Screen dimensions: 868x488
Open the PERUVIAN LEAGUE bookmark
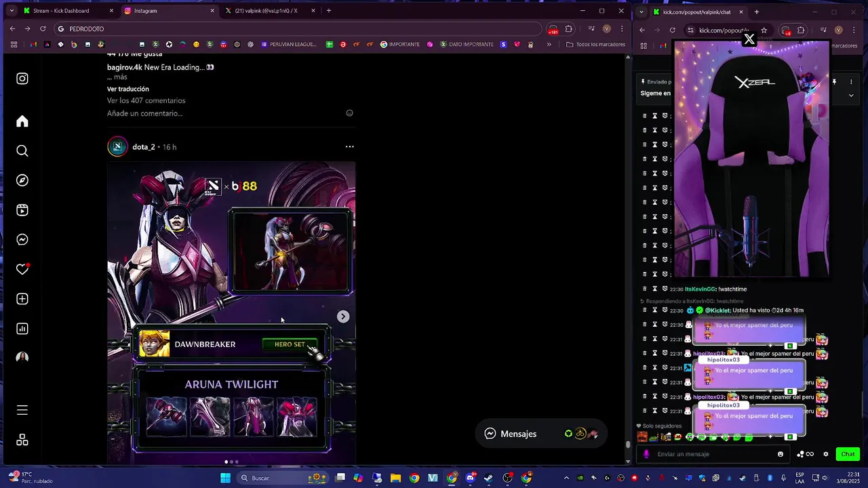pos(288,45)
